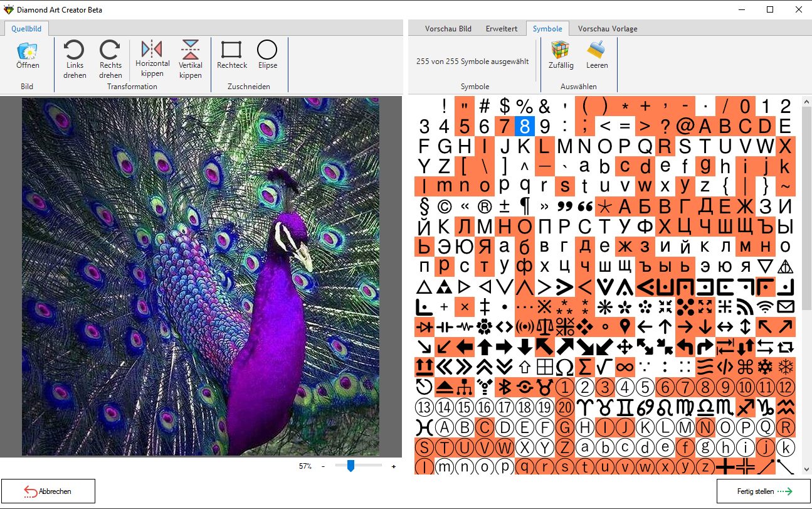Click the plus zoom-in button
The height and width of the screenshot is (509, 812).
pyautogui.click(x=394, y=466)
